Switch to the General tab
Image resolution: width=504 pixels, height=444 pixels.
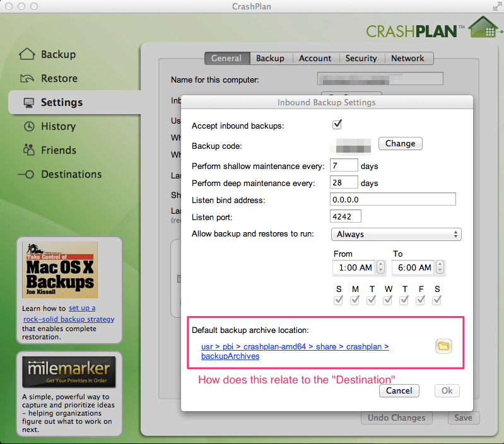pyautogui.click(x=227, y=58)
